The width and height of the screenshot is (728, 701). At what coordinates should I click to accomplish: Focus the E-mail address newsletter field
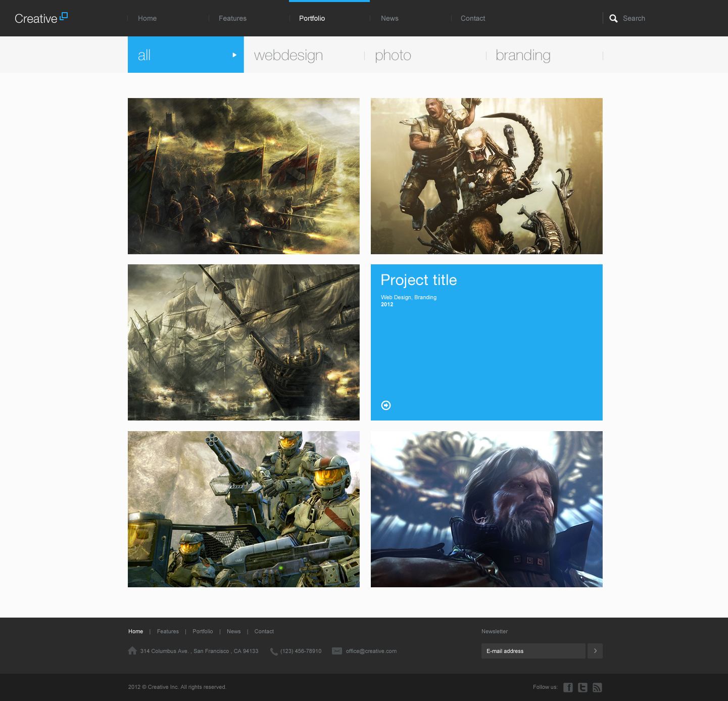533,651
